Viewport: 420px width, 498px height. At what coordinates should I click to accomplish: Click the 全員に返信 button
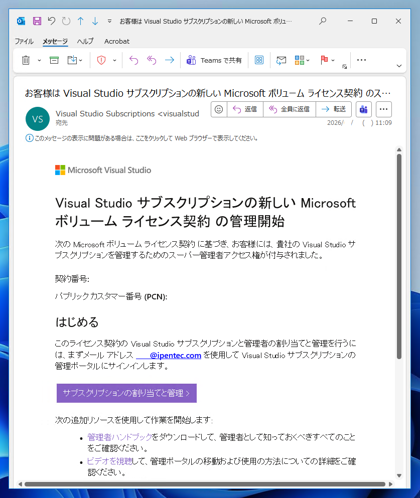[289, 109]
